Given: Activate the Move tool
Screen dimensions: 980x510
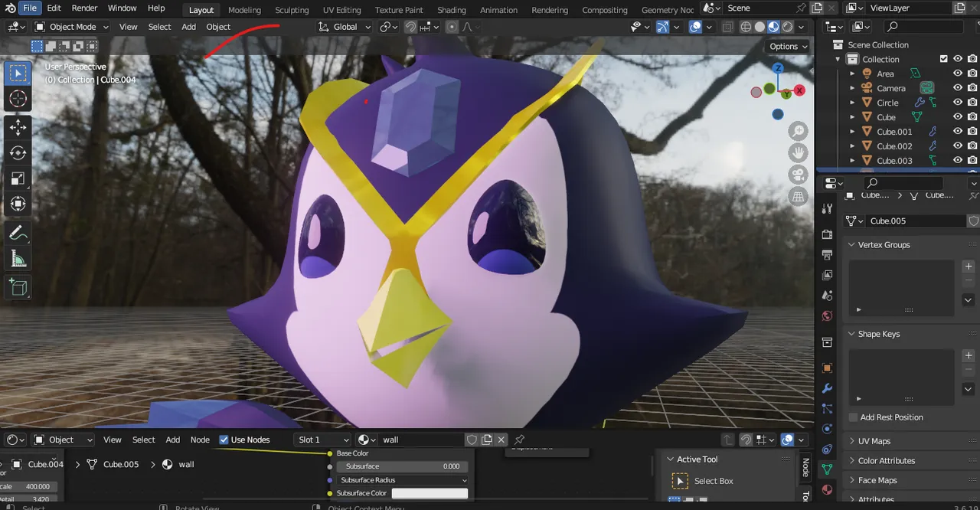Looking at the screenshot, I should (18, 128).
